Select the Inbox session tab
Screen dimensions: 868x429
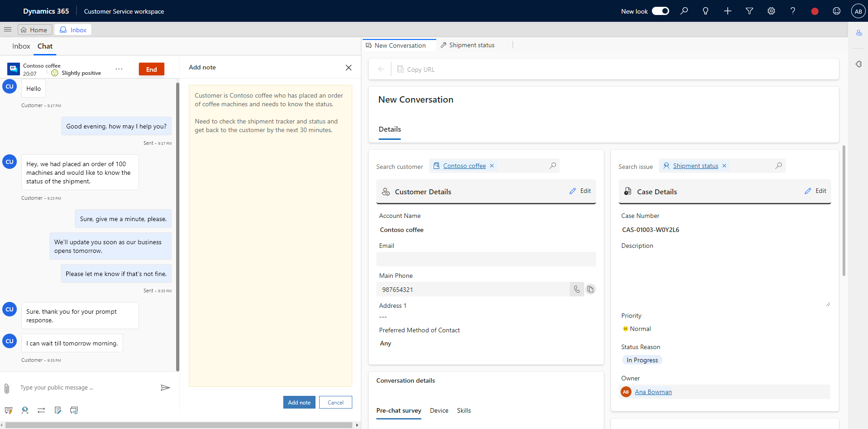(73, 30)
